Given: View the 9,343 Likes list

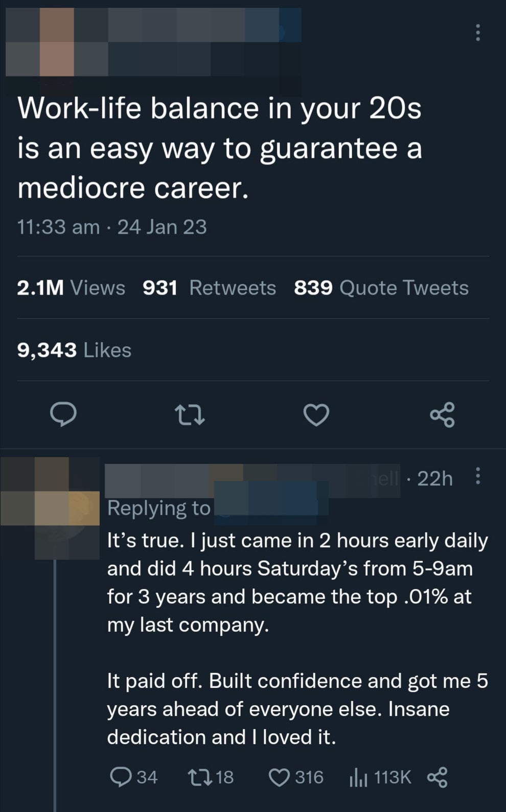Looking at the screenshot, I should coord(74,350).
